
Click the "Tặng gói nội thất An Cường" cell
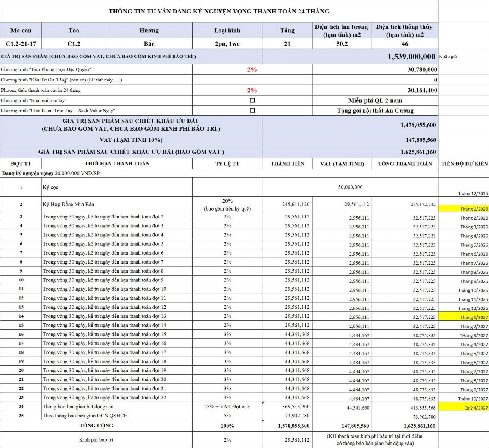point(375,111)
